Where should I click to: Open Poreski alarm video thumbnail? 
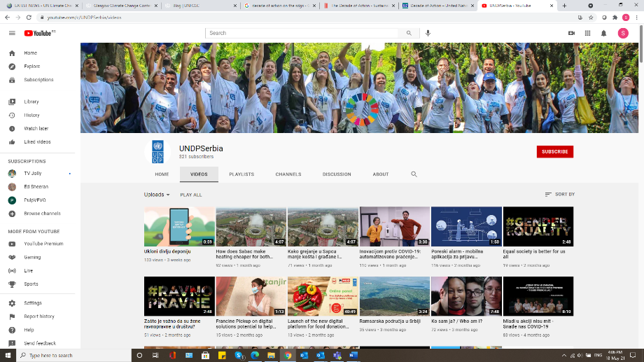pos(467,226)
